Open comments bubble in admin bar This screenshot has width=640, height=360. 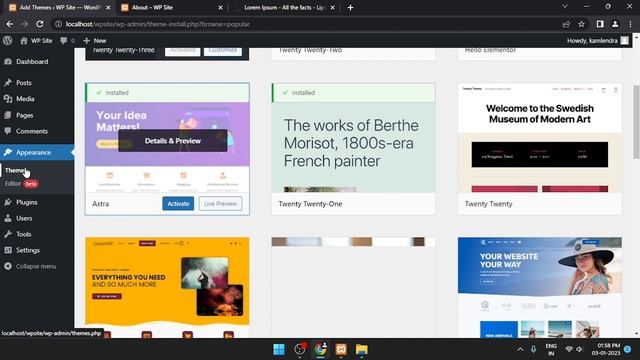coord(67,40)
